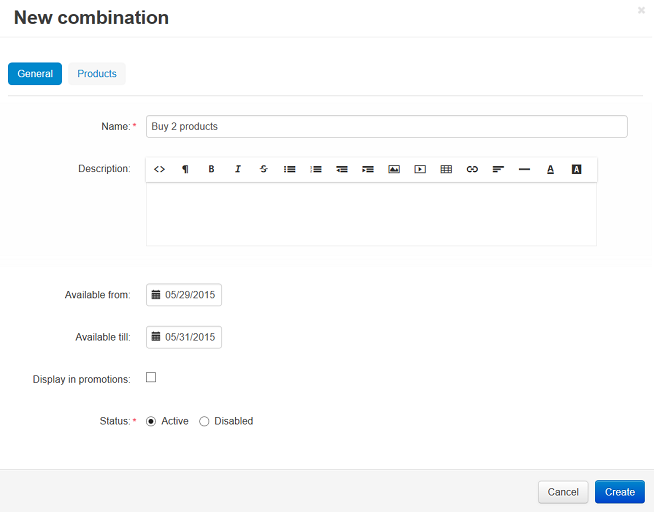Click inside the Description text area
This screenshot has height=512, width=654.
point(371,214)
